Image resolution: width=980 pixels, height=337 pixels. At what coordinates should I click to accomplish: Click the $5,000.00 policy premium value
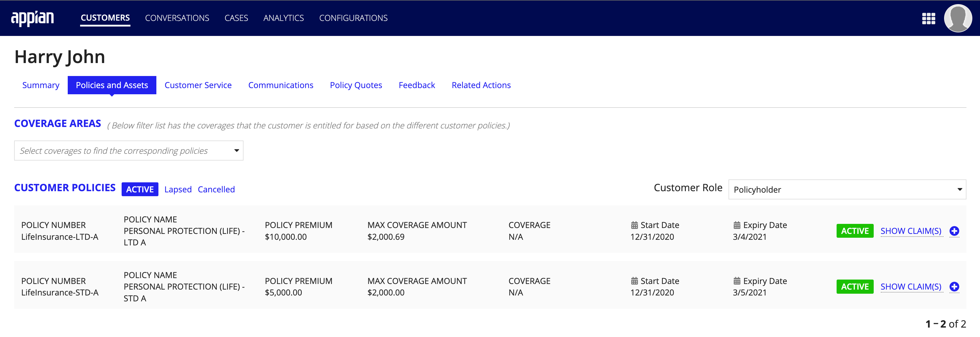click(x=283, y=293)
